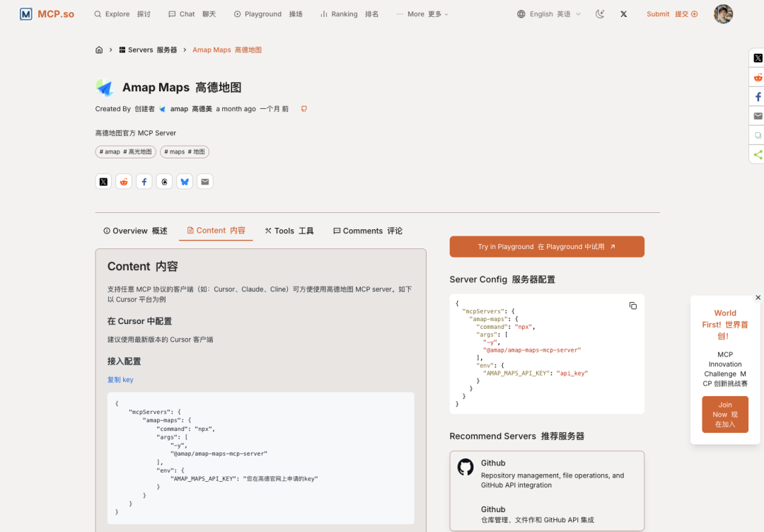Copy the Server Config code snippet

(632, 306)
